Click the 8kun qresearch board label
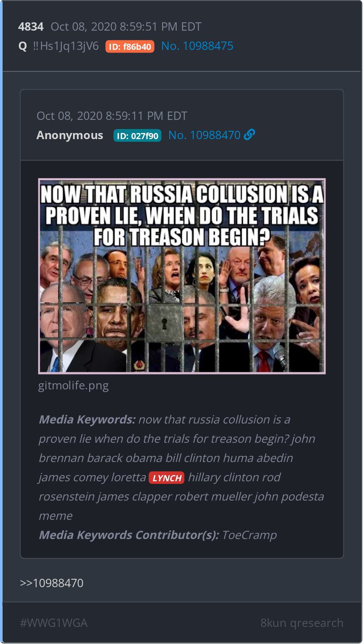This screenshot has width=363, height=644. point(302,623)
